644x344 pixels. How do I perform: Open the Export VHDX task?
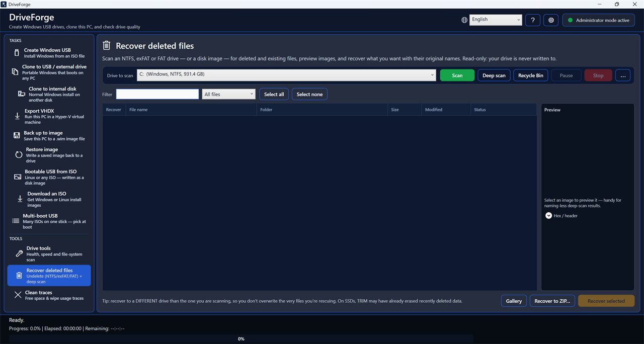[49, 116]
